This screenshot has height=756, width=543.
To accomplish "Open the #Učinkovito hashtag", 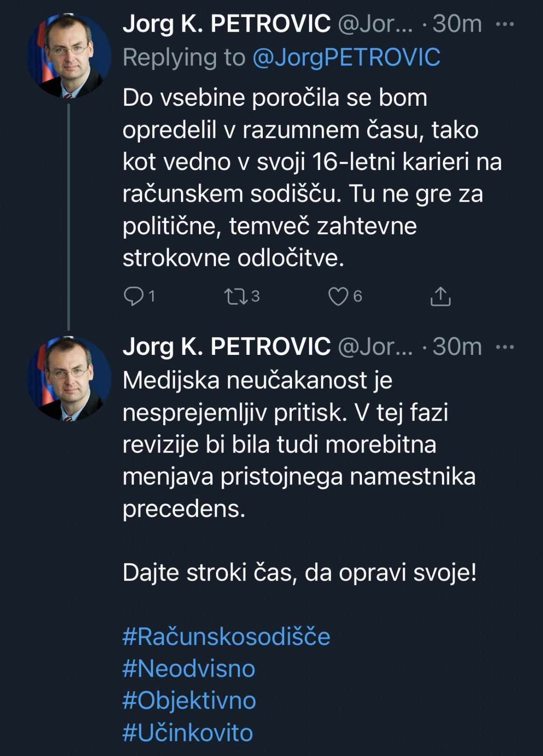I will click(x=188, y=733).
